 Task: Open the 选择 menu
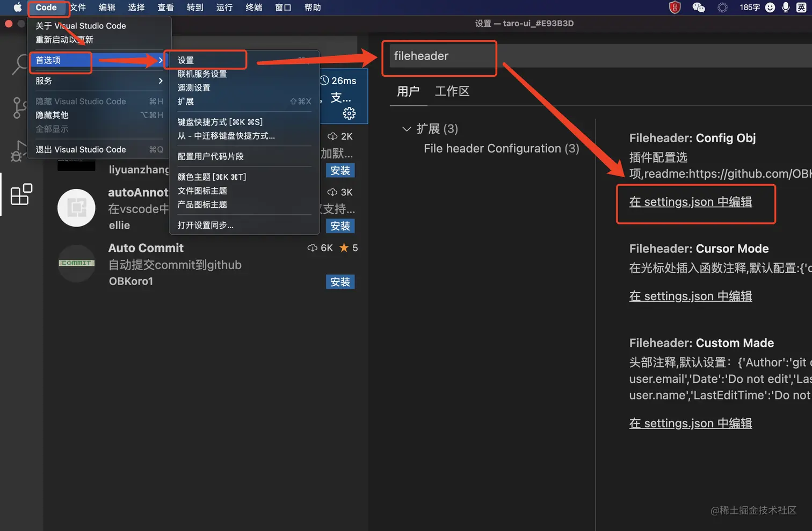click(x=136, y=8)
